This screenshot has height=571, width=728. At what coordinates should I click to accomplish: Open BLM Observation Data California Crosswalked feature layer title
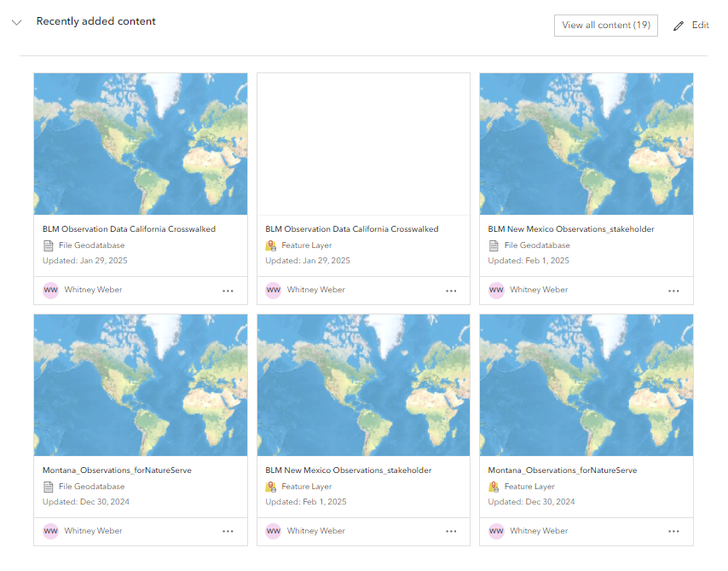tap(352, 229)
